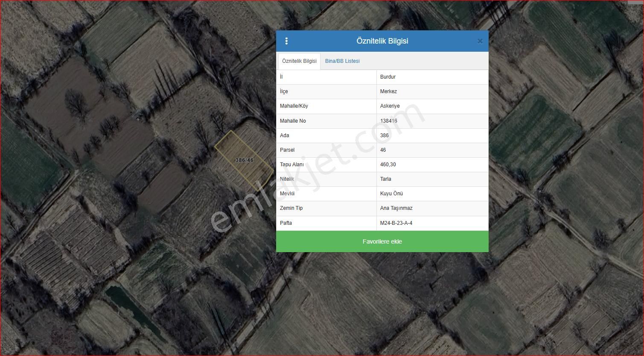Click the Mahalle/Köy label

point(294,106)
